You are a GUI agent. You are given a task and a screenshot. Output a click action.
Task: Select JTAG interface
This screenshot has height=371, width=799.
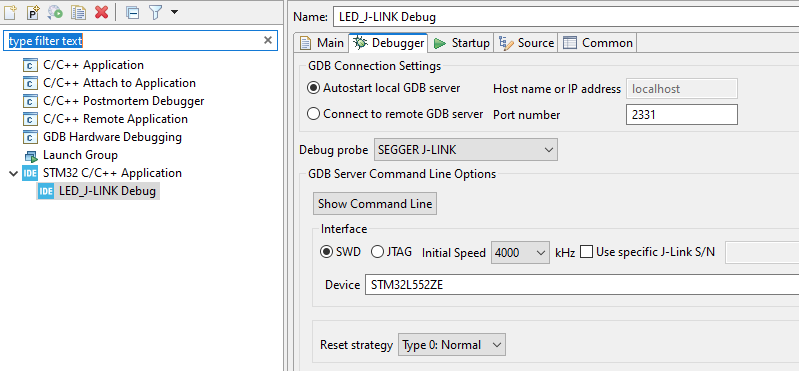[391, 252]
